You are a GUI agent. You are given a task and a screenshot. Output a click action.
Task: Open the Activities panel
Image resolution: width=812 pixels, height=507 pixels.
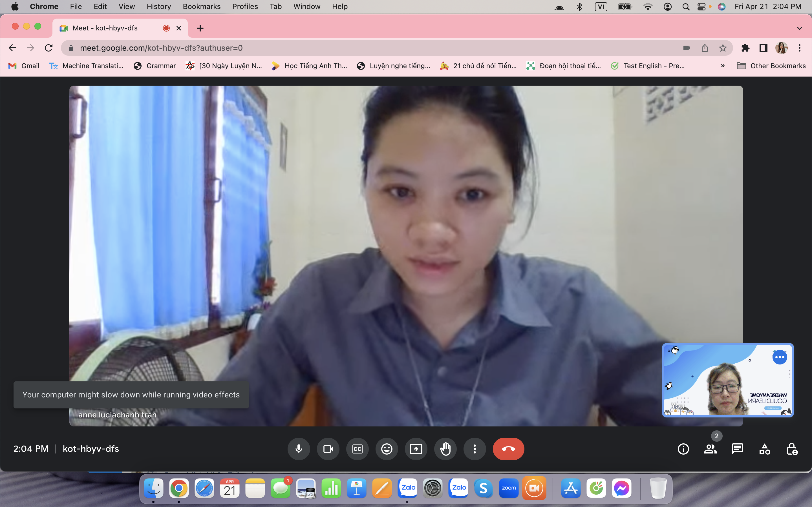coord(764,449)
